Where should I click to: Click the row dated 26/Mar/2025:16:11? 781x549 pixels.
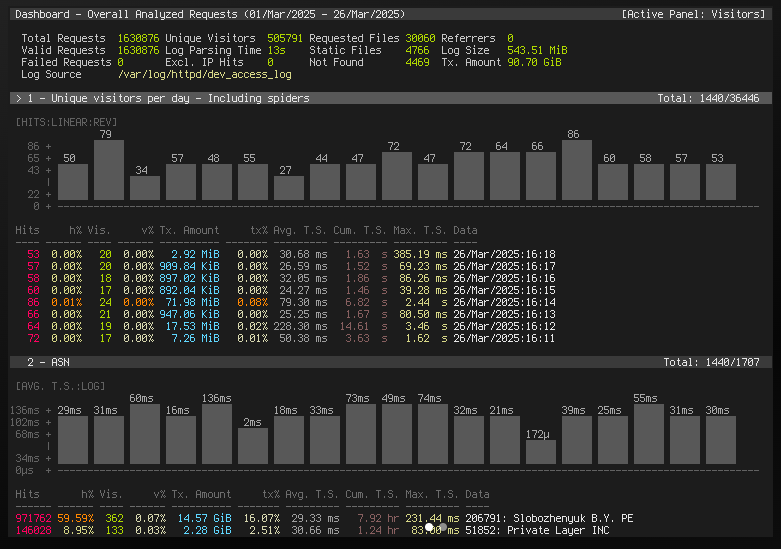tap(285, 338)
